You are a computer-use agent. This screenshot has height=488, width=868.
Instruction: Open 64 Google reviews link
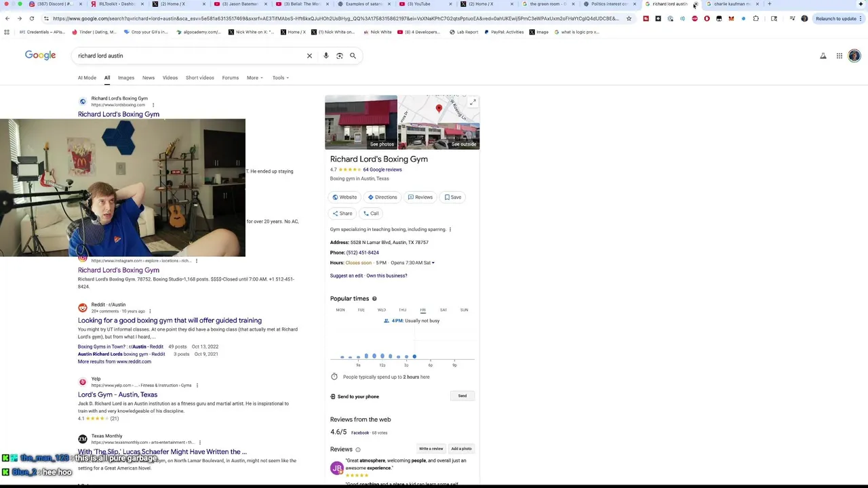pos(382,169)
